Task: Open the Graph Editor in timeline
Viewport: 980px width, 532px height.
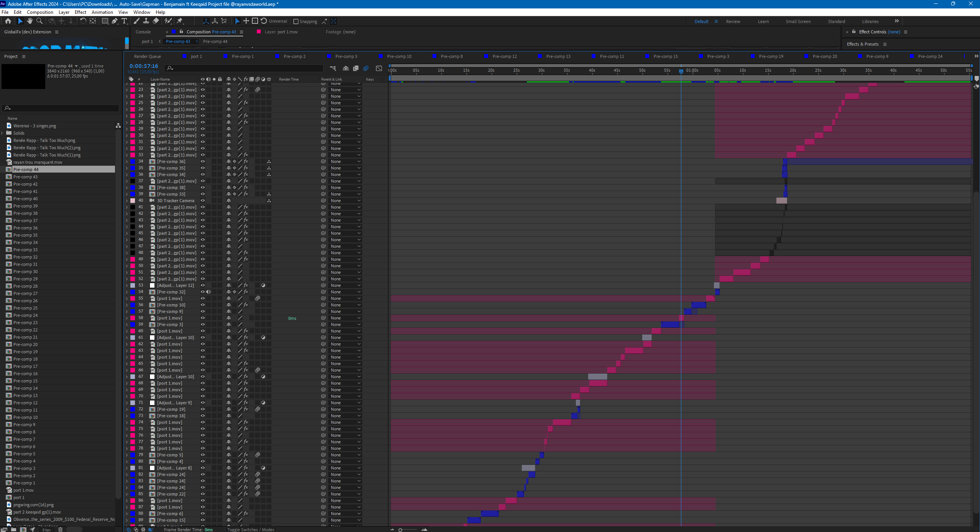Action: pyautogui.click(x=379, y=68)
